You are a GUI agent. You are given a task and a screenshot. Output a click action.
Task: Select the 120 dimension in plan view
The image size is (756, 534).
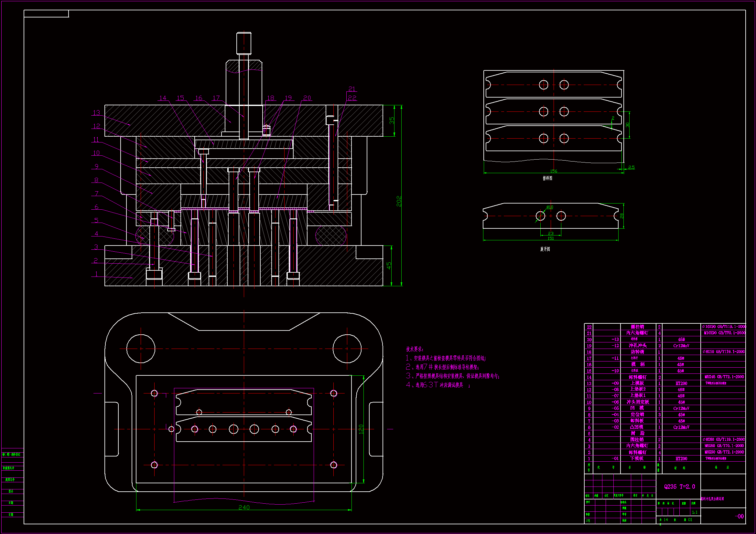[361, 429]
